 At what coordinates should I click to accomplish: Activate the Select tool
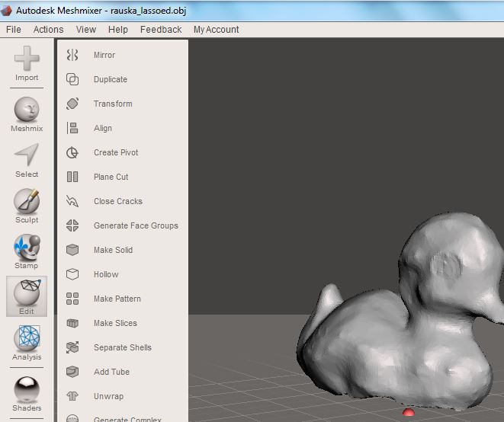27,160
